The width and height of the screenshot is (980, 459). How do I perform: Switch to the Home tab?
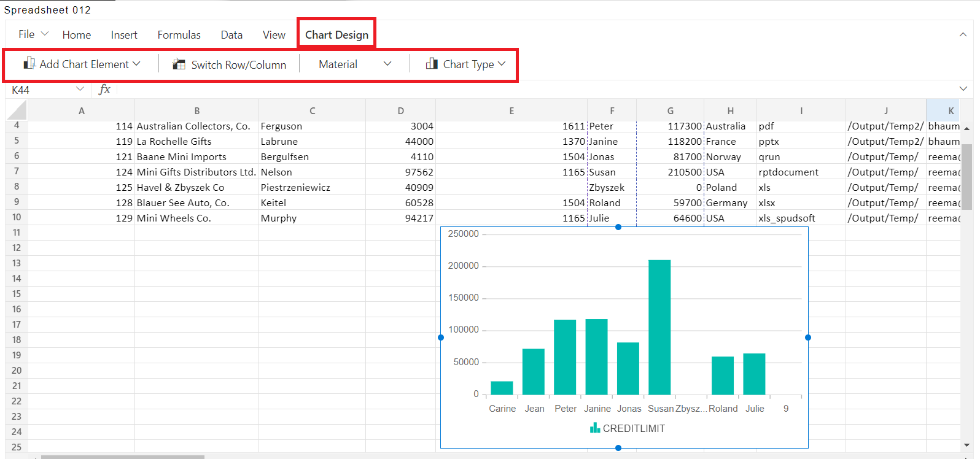pyautogui.click(x=77, y=35)
